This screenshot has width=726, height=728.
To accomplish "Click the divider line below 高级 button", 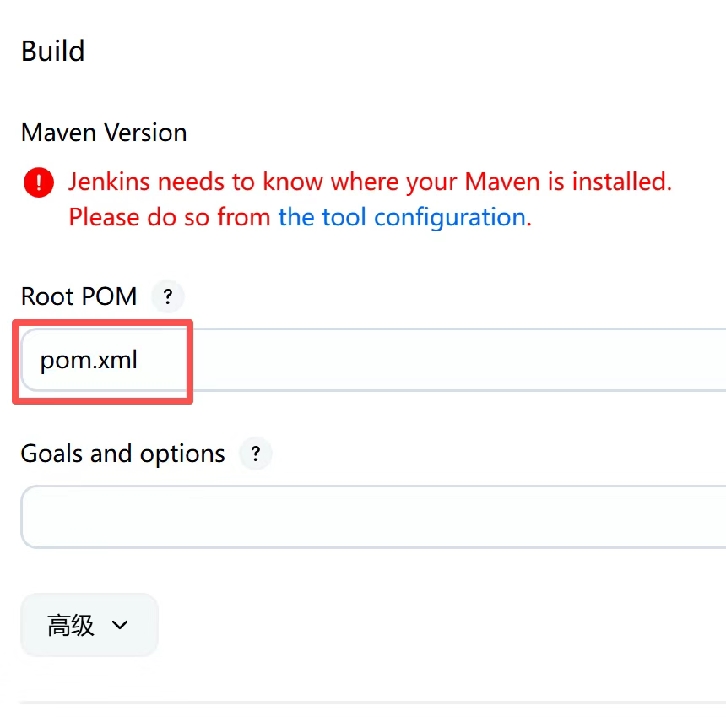I will point(371,702).
